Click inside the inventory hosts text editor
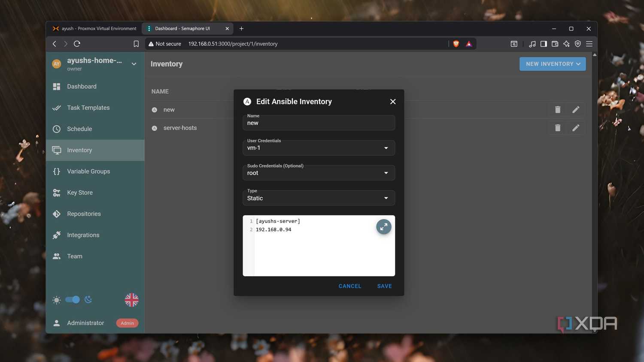 click(319, 246)
